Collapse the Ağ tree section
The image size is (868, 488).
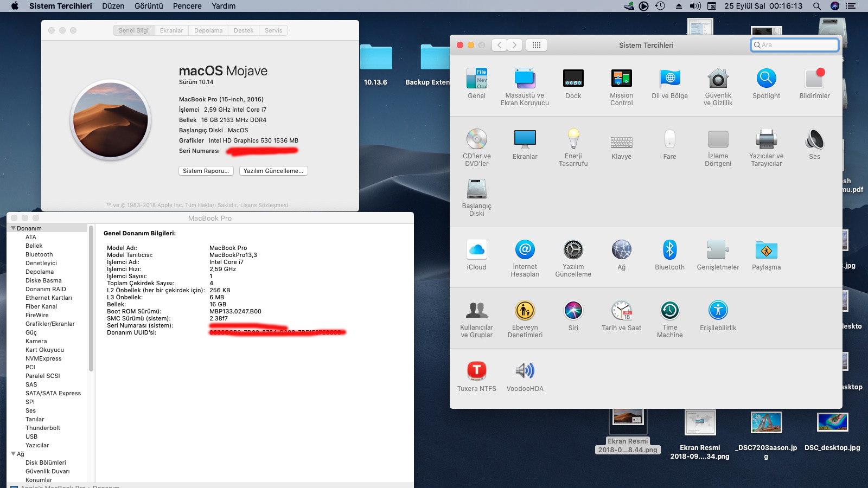tap(13, 454)
